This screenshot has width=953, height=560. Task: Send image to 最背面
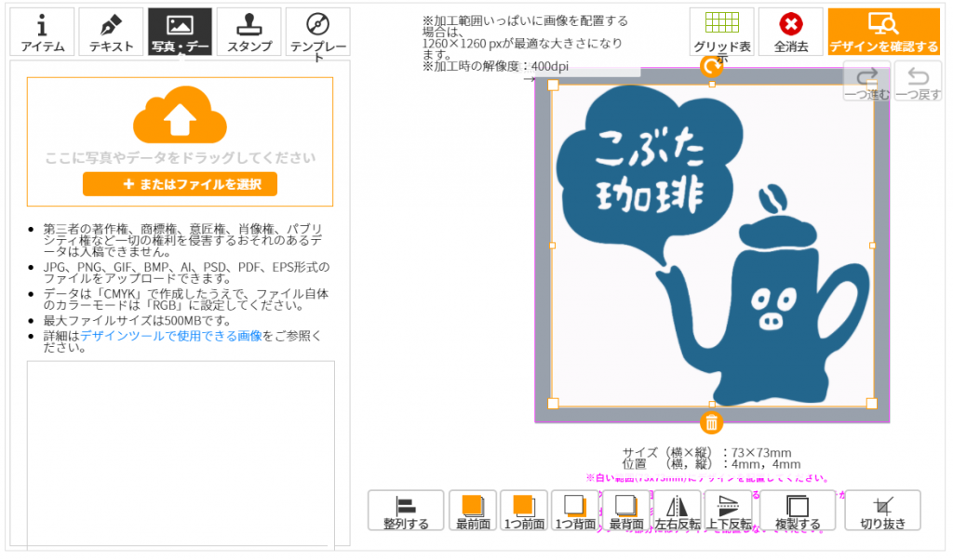pyautogui.click(x=626, y=511)
